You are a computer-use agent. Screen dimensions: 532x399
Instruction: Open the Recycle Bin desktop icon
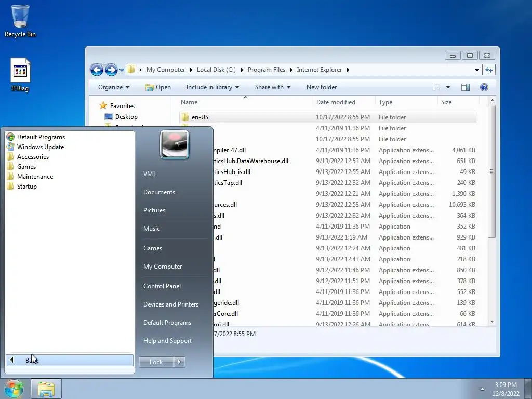[x=20, y=21]
